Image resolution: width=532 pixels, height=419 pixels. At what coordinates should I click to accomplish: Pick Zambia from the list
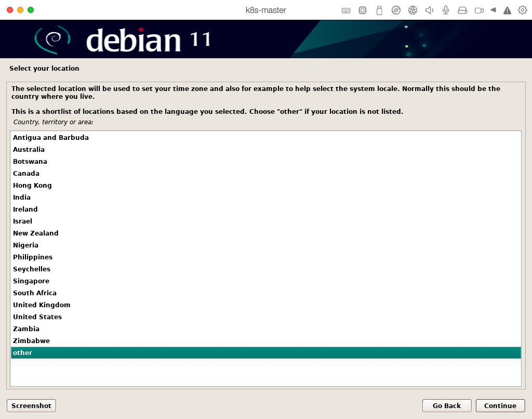pos(265,329)
